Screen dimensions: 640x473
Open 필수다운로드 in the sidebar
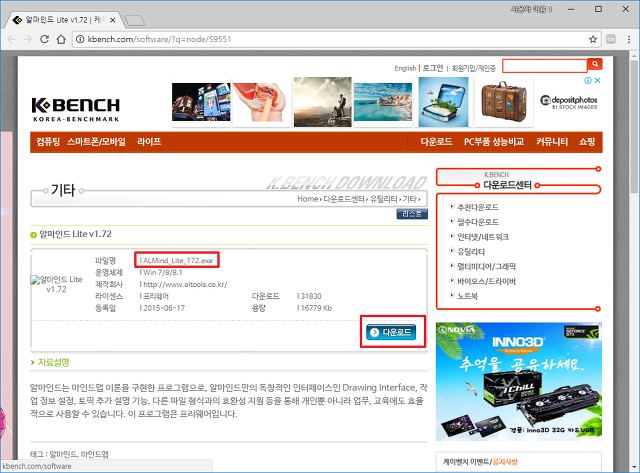tap(478, 222)
